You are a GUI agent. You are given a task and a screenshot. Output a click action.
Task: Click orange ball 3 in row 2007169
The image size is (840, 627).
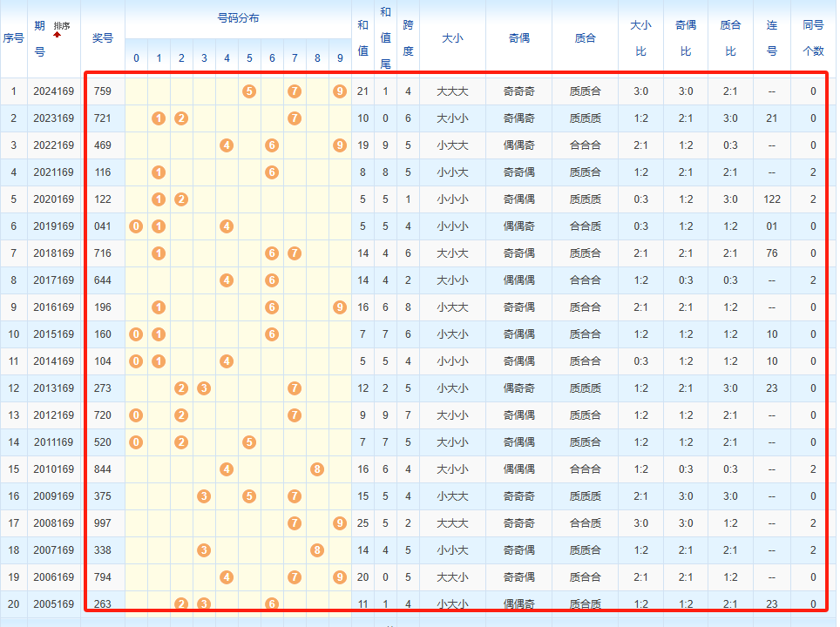tap(204, 549)
